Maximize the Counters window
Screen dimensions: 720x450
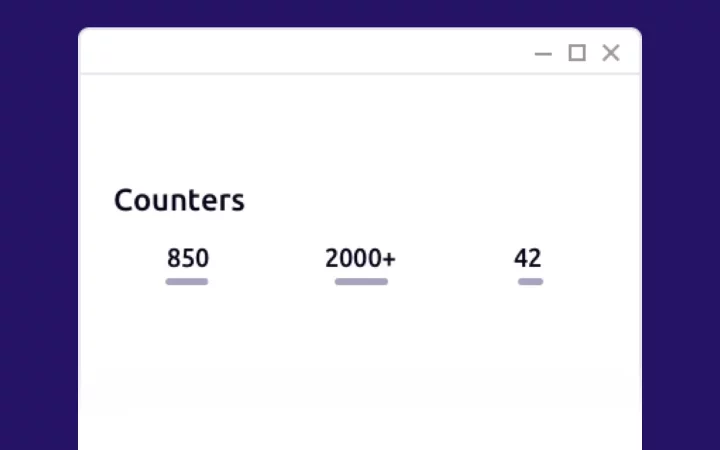577,53
